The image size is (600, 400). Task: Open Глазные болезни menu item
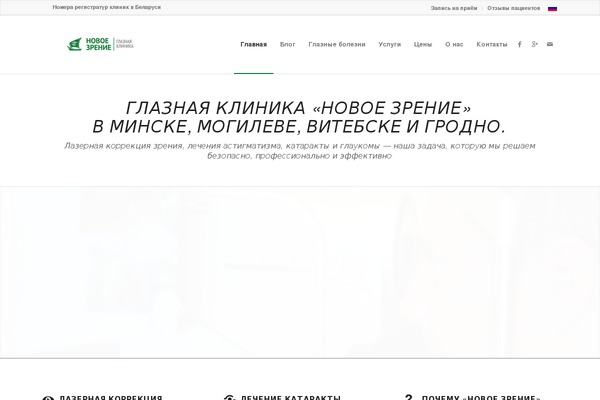(337, 44)
